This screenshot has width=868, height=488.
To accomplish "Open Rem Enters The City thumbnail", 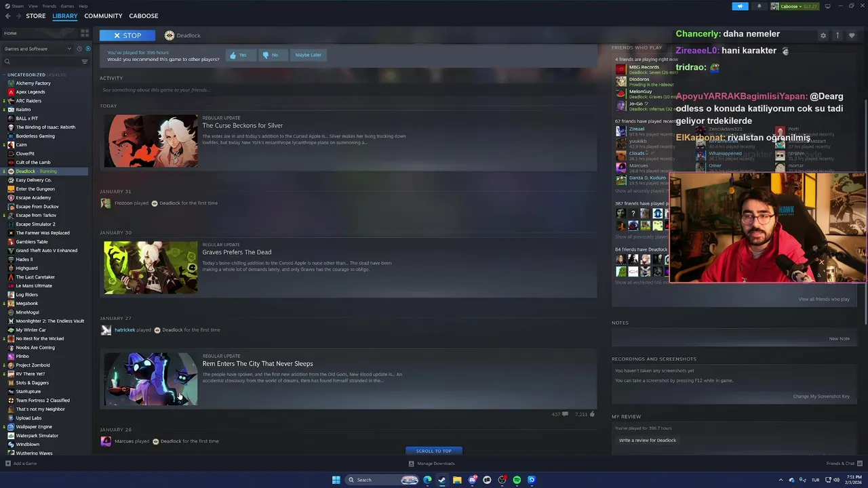I will pyautogui.click(x=151, y=379).
